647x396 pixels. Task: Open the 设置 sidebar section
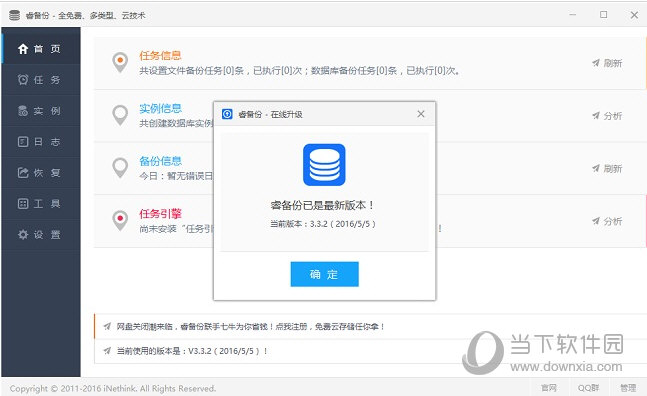(41, 234)
